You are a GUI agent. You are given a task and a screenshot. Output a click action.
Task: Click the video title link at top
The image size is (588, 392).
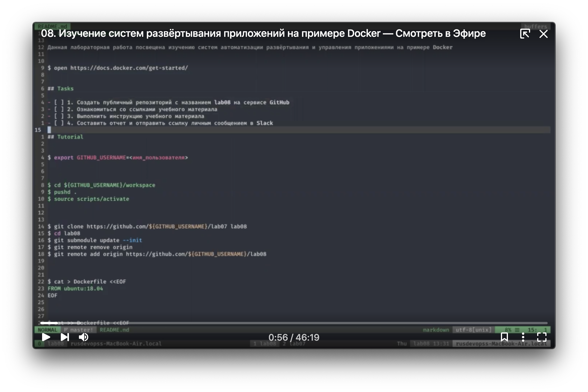click(x=263, y=34)
